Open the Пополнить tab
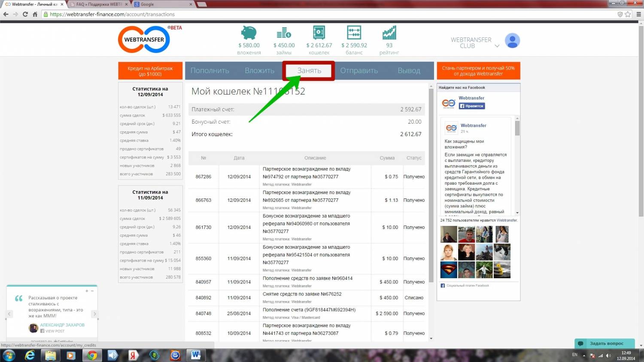Screen dimensions: 644x362 pyautogui.click(x=210, y=71)
